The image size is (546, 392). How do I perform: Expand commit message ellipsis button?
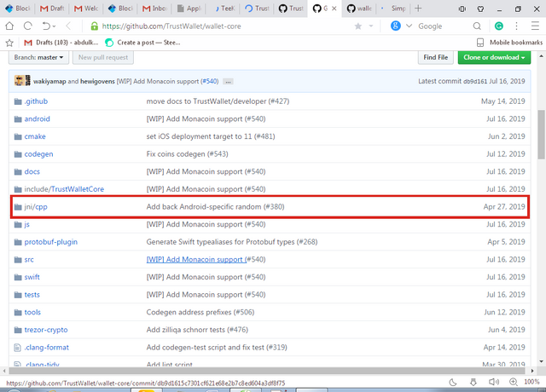pyautogui.click(x=228, y=82)
